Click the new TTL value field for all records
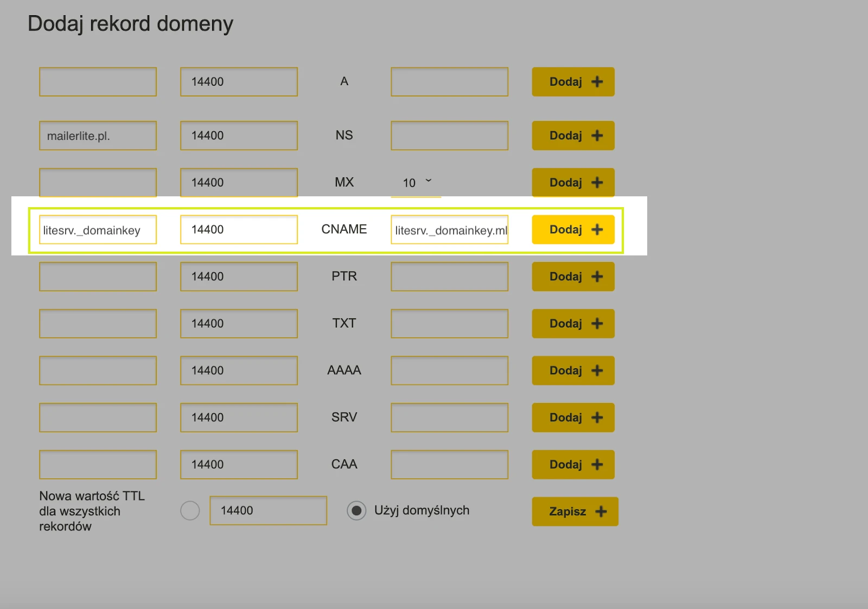This screenshot has width=868, height=609. (x=268, y=510)
